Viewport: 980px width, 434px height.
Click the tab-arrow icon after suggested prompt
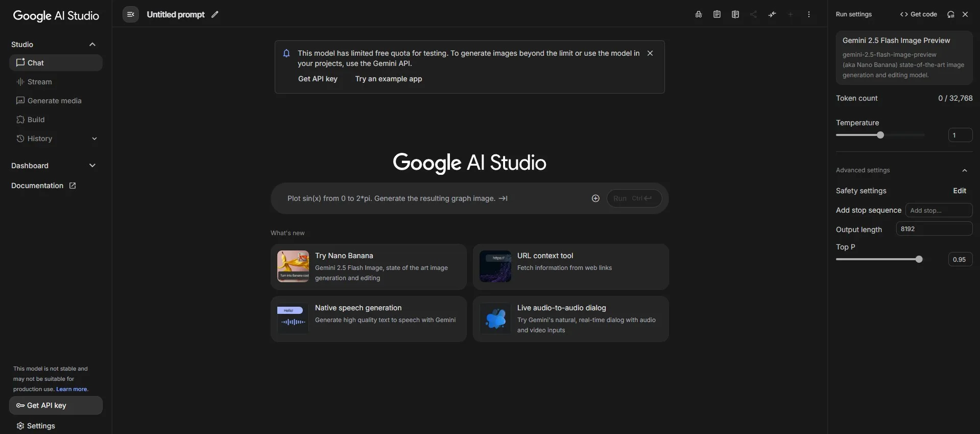click(x=503, y=198)
